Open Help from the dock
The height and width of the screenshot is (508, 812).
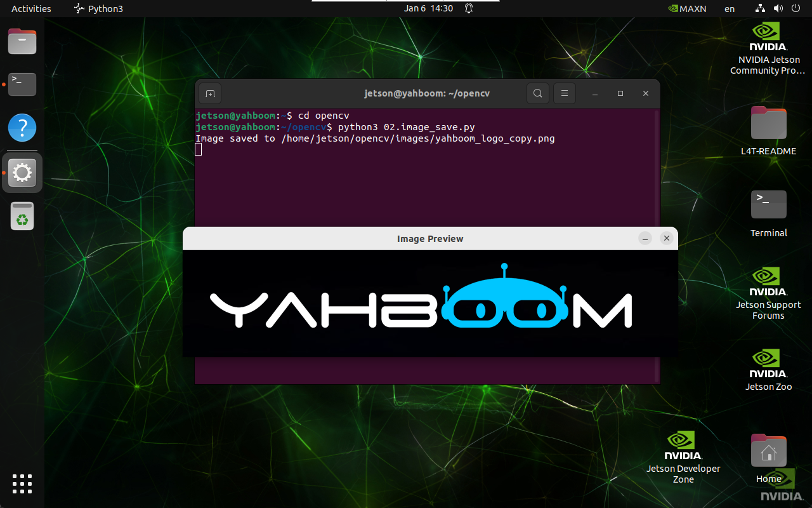point(22,128)
